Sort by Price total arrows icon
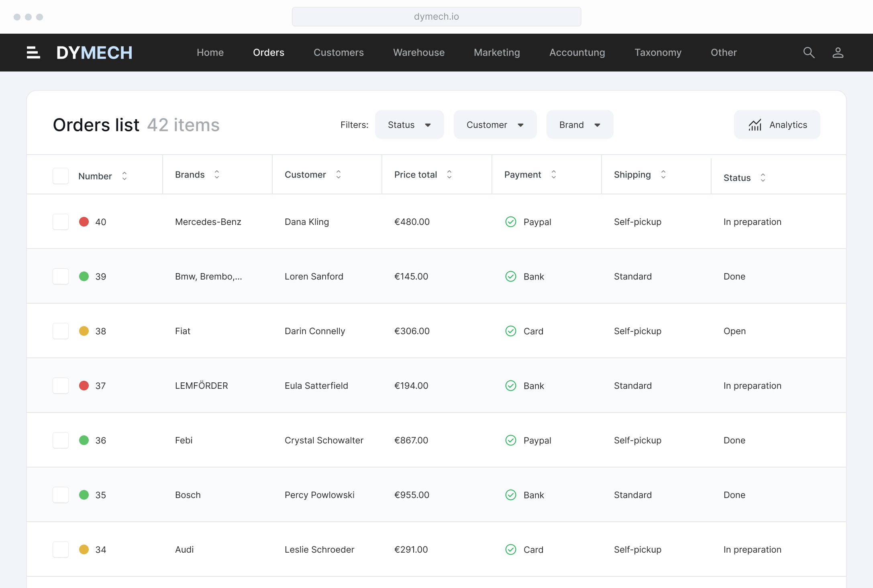The width and height of the screenshot is (873, 588). click(449, 174)
